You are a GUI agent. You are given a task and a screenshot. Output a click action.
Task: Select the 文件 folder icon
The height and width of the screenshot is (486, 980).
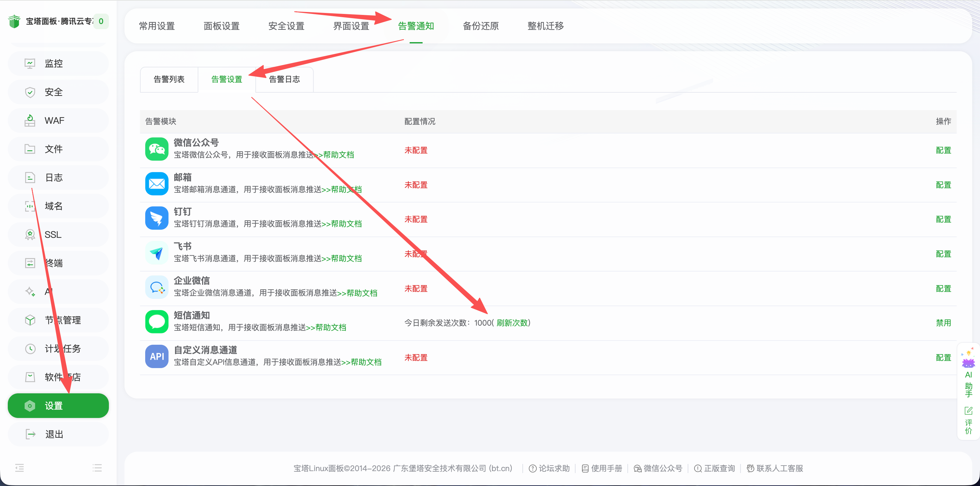30,149
